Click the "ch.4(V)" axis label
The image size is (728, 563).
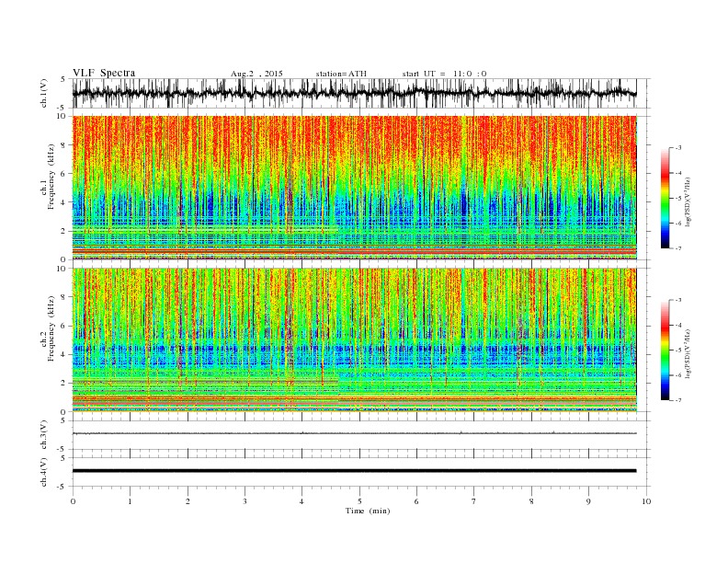43,473
